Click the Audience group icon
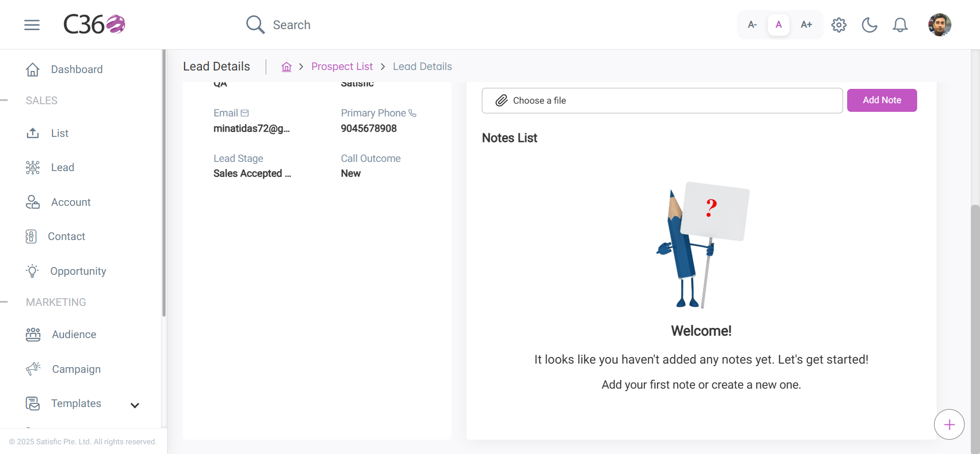Screen dimensions: 980x454 [33, 334]
